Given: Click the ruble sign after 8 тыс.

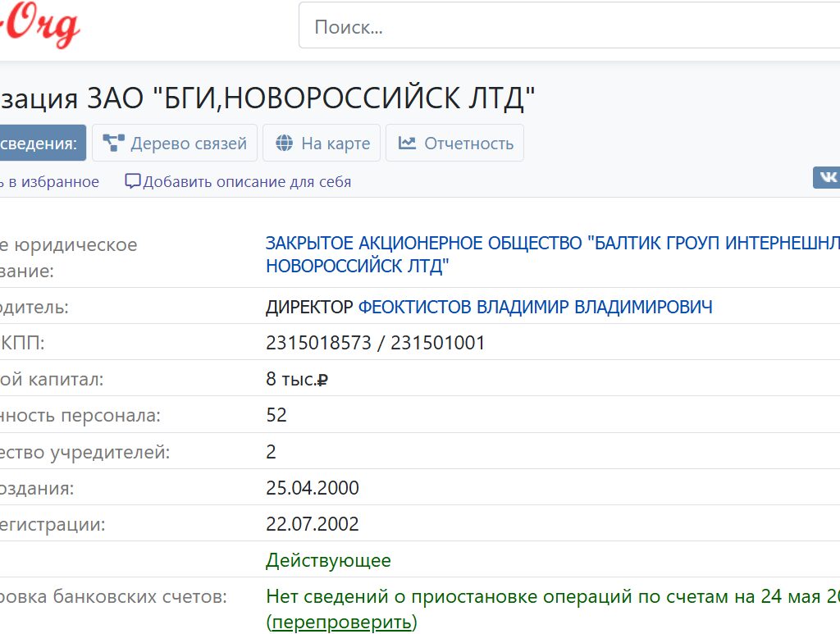Looking at the screenshot, I should (x=322, y=380).
